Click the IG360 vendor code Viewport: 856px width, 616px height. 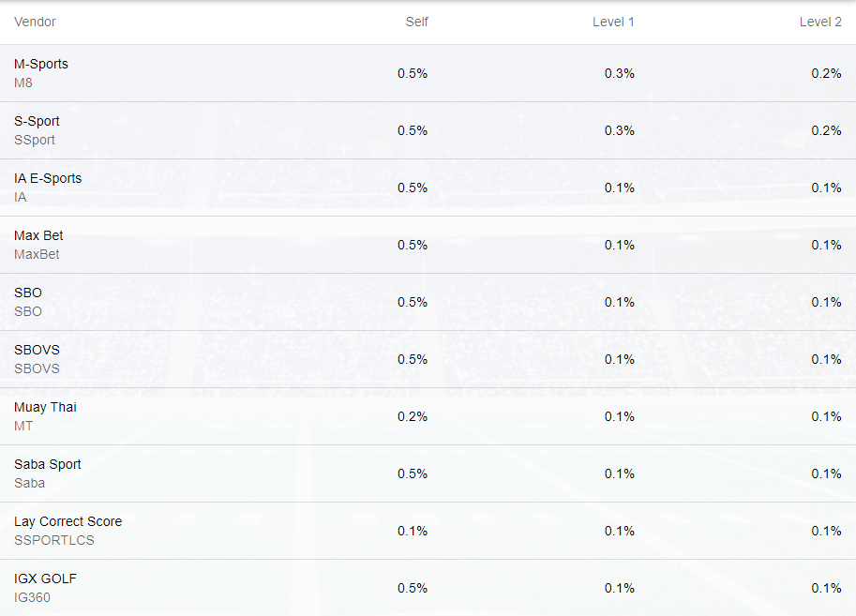coord(32,597)
